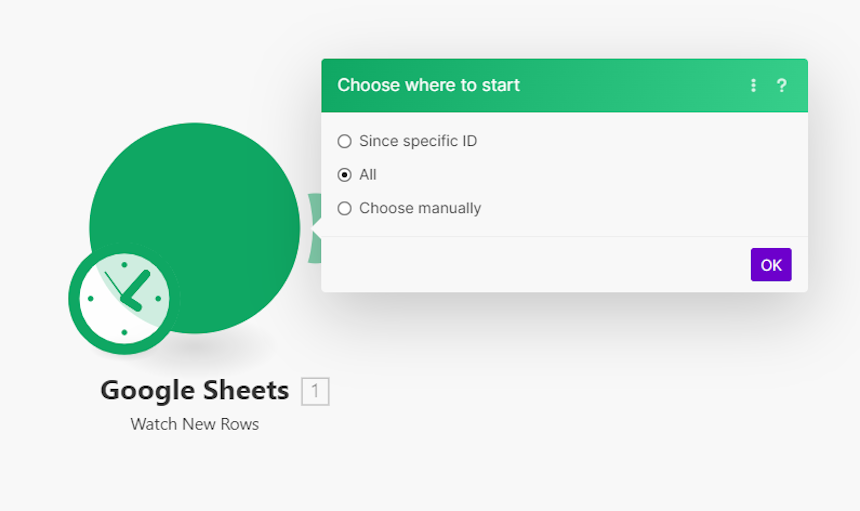Click the "All" option label text
The image size is (860, 511).
(x=367, y=175)
